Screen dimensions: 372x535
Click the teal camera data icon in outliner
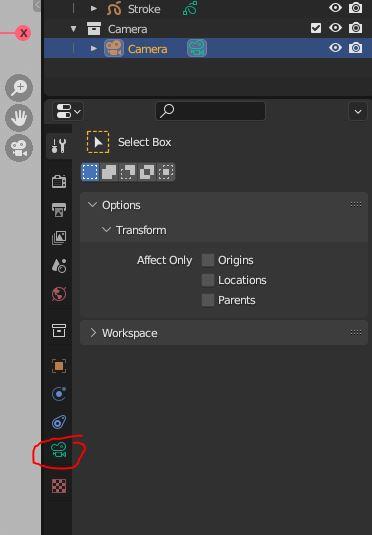coord(197,48)
